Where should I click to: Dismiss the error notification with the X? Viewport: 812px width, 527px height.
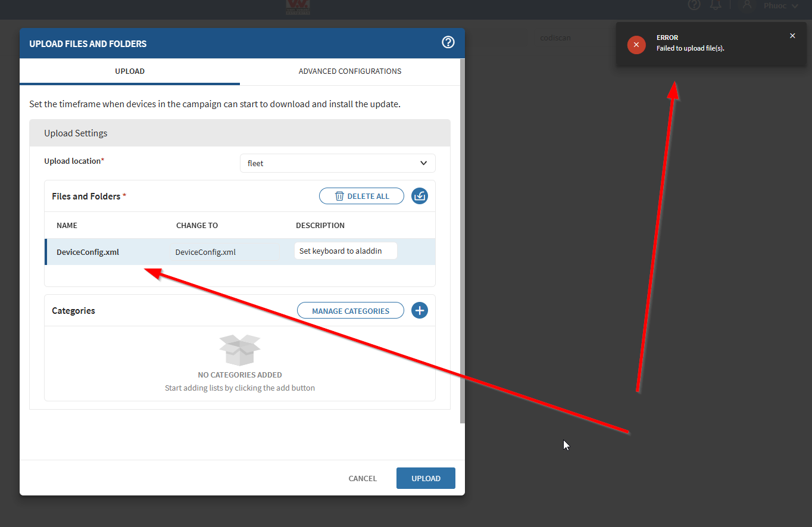(792, 36)
